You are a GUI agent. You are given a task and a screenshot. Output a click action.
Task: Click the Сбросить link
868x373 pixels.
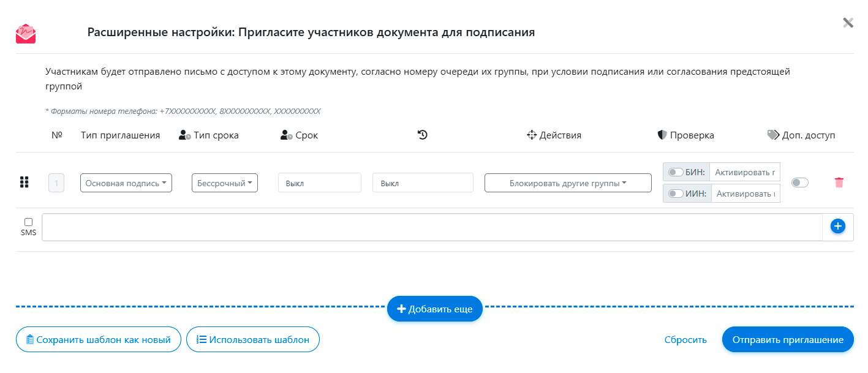point(685,339)
